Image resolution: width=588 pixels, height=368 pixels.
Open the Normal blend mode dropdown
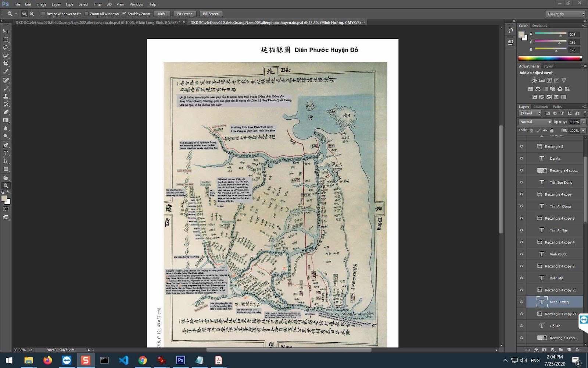(x=535, y=122)
